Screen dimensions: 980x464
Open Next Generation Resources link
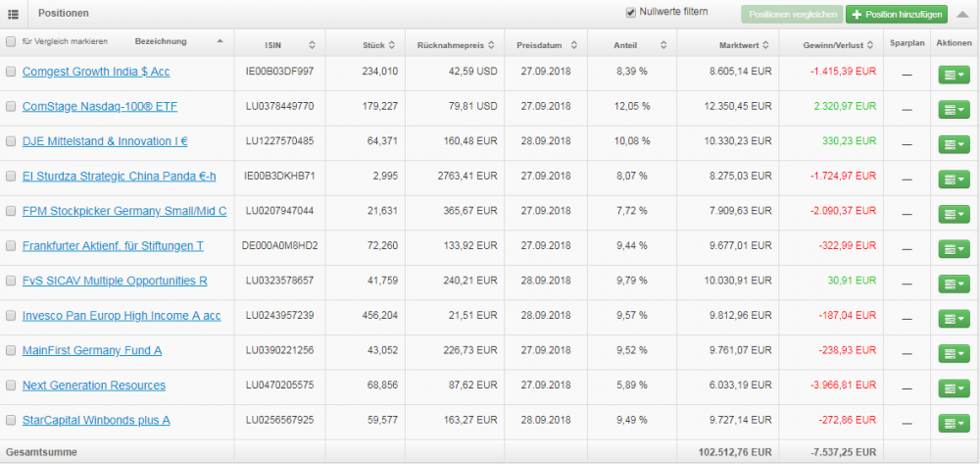(94, 386)
